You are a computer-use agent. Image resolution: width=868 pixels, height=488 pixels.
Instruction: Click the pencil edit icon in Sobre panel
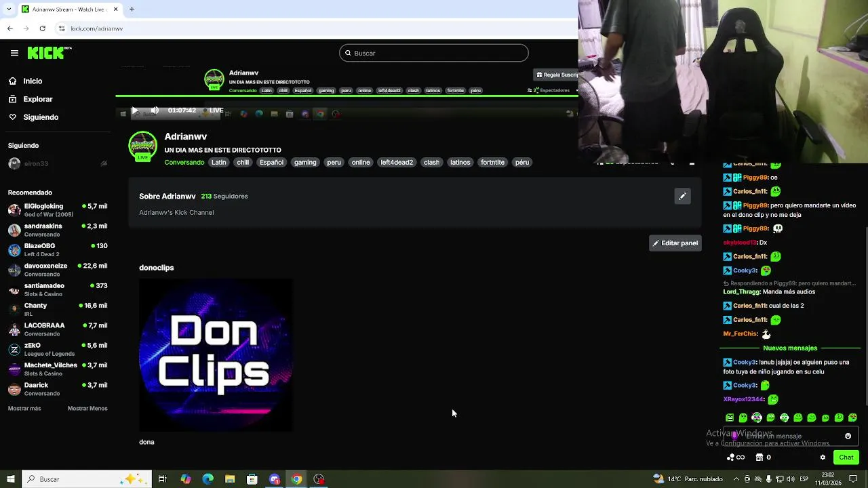(x=682, y=197)
